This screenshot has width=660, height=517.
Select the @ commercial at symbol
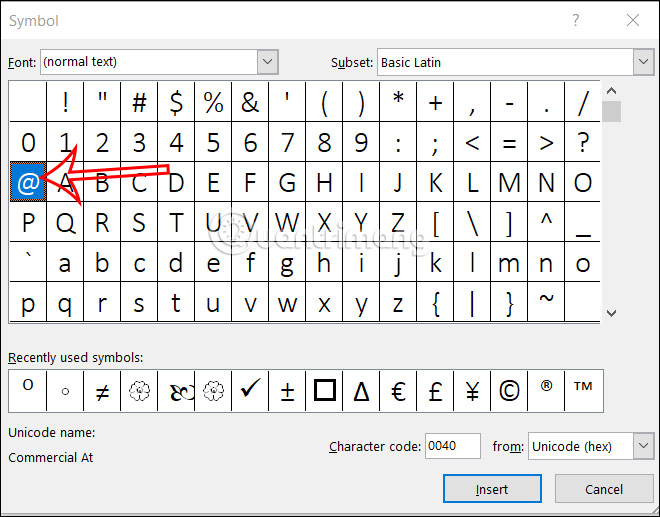click(28, 182)
